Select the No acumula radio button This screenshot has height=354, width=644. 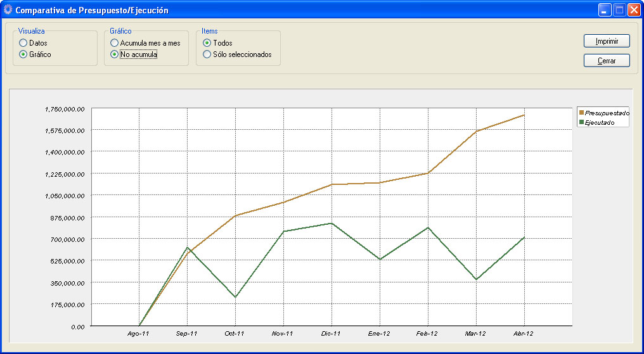[x=114, y=54]
